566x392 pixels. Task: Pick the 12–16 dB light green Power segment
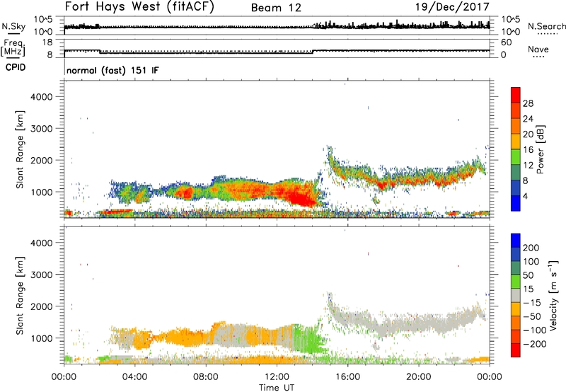[516, 157]
